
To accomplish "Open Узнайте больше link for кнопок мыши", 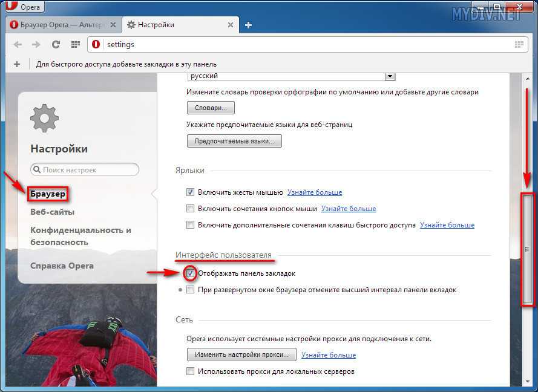I will tap(349, 209).
